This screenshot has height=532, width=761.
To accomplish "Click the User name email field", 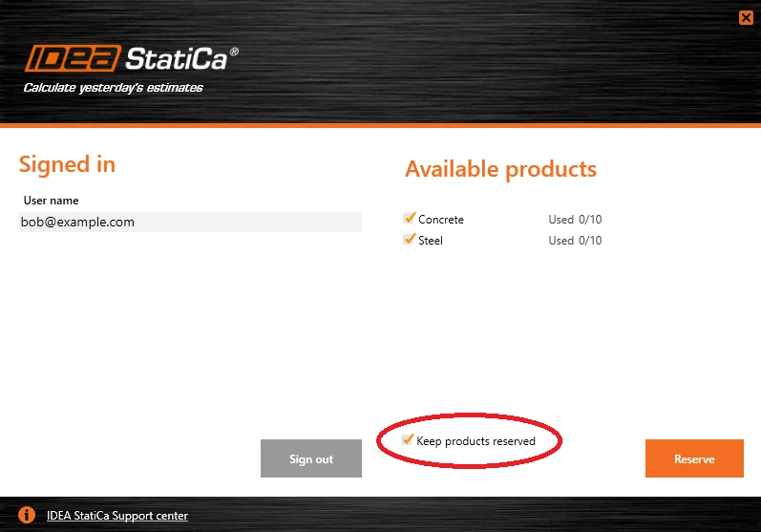I will pyautogui.click(x=190, y=222).
